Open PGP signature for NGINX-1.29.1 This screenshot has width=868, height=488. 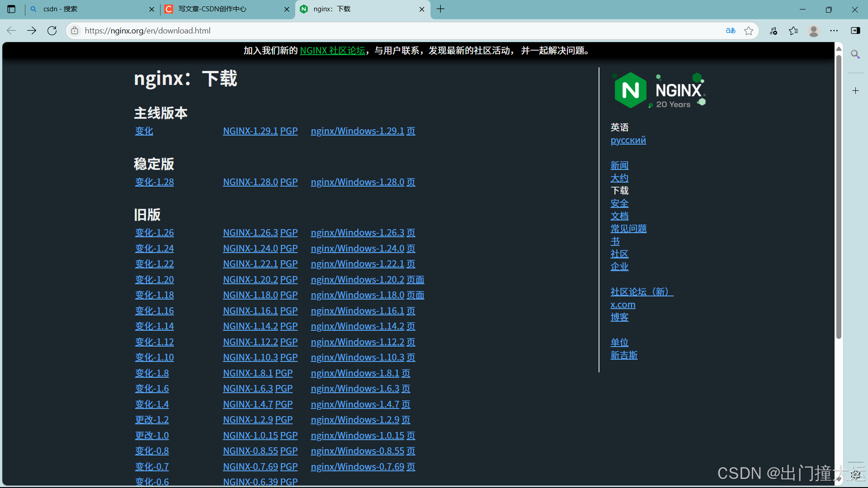(x=289, y=131)
